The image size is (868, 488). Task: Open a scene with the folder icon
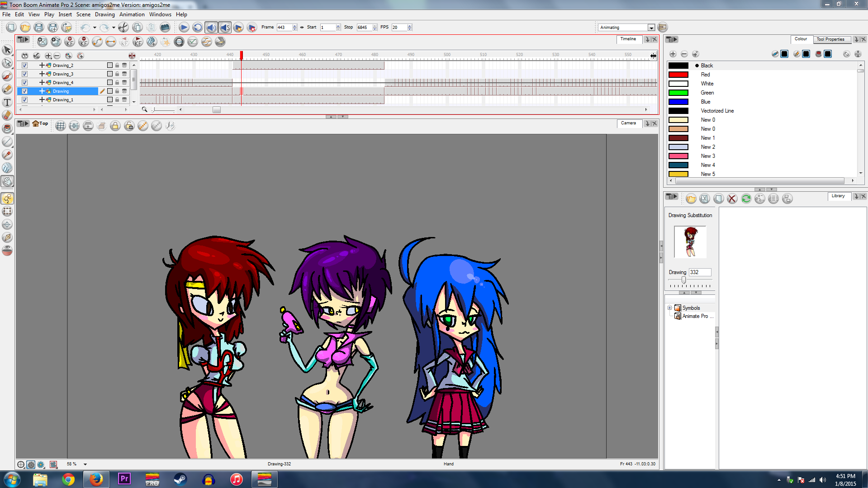pos(25,27)
